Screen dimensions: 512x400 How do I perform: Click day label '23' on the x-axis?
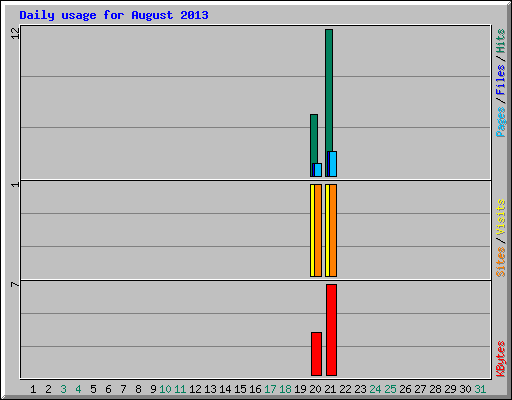(x=360, y=389)
